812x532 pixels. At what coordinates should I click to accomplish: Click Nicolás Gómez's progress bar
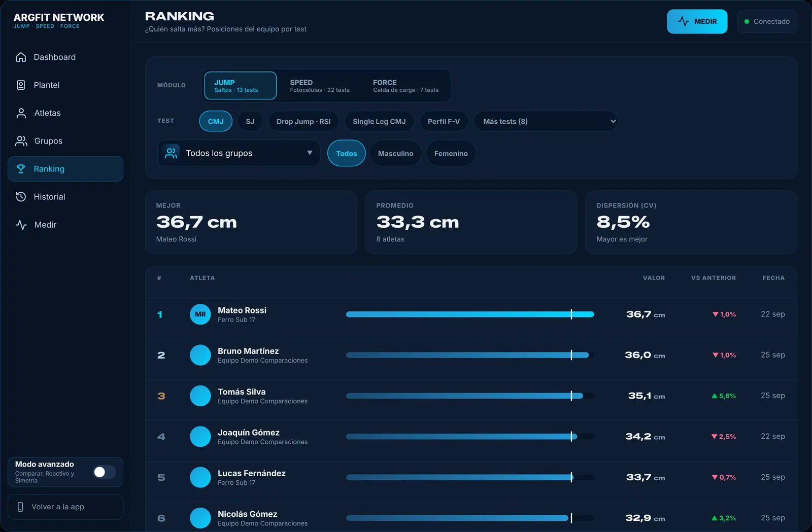pyautogui.click(x=470, y=518)
